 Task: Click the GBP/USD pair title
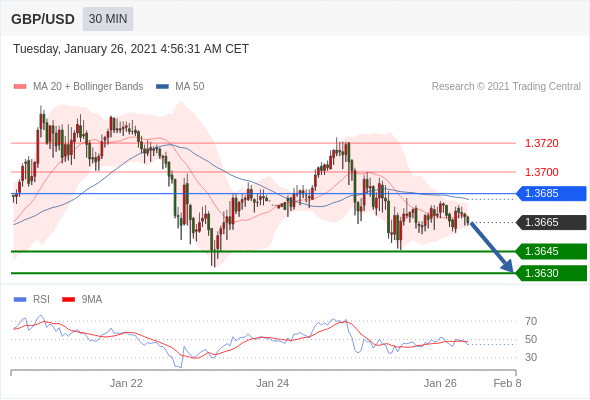pos(43,19)
